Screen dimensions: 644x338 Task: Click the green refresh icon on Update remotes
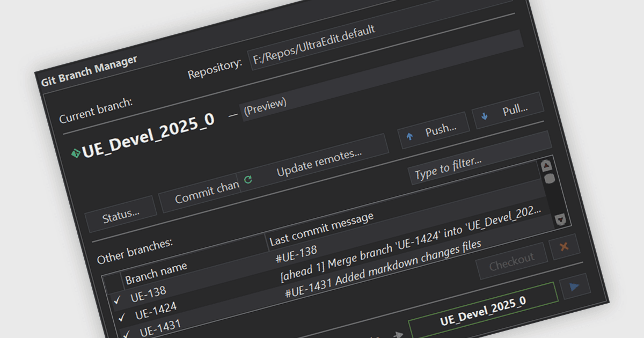[x=248, y=180]
